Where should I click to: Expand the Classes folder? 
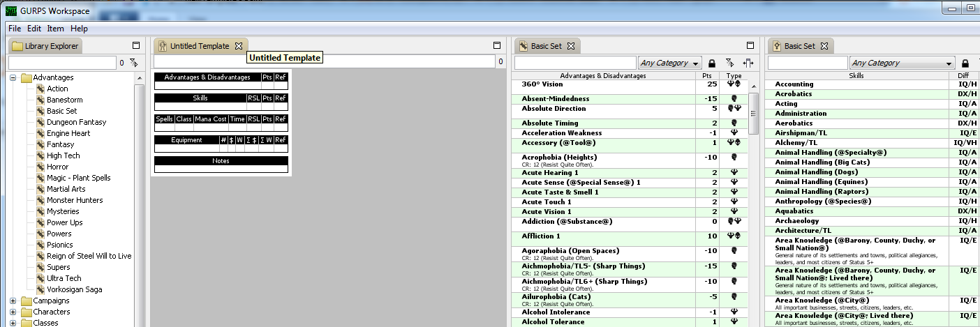coord(13,323)
